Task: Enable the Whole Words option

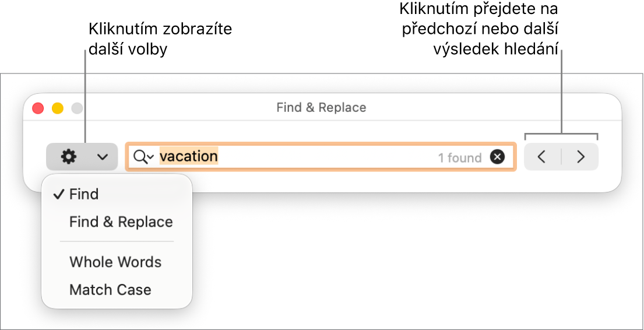Action: pyautogui.click(x=115, y=262)
